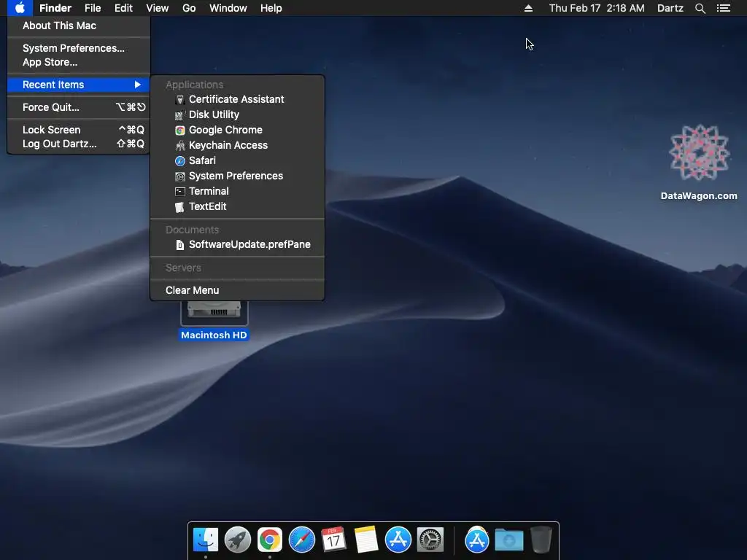Open Notification Center list icon

(x=724, y=8)
